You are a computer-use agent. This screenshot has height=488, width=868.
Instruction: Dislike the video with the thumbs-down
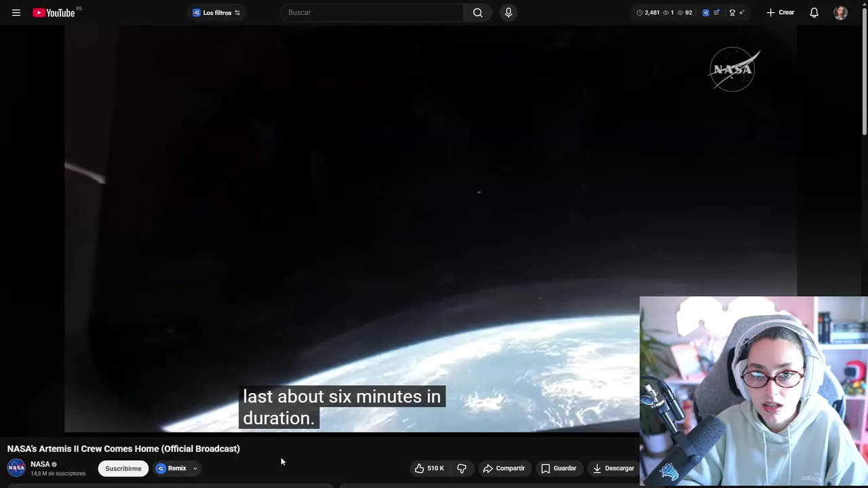pos(462,468)
